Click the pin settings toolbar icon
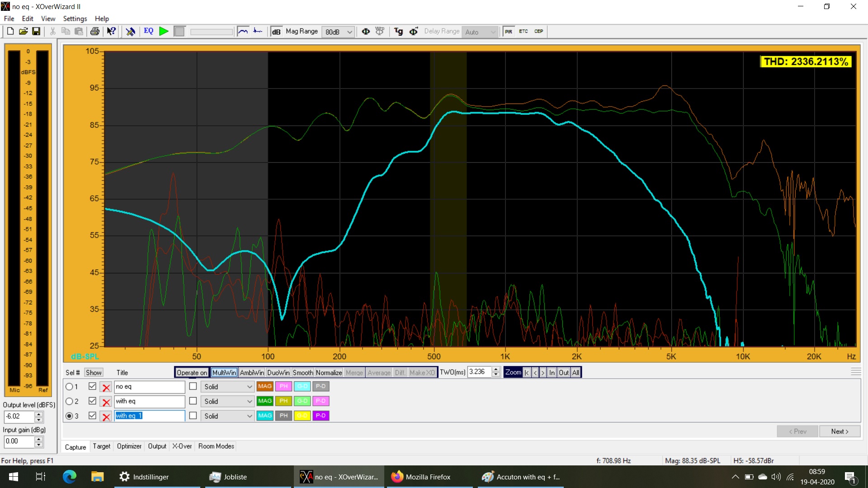Image resolution: width=868 pixels, height=488 pixels. click(x=131, y=31)
